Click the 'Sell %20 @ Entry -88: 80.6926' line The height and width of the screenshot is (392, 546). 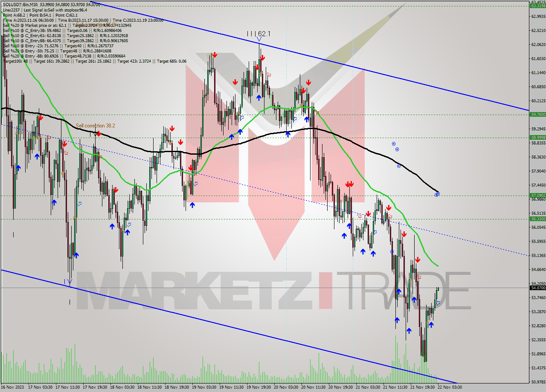coord(64,56)
